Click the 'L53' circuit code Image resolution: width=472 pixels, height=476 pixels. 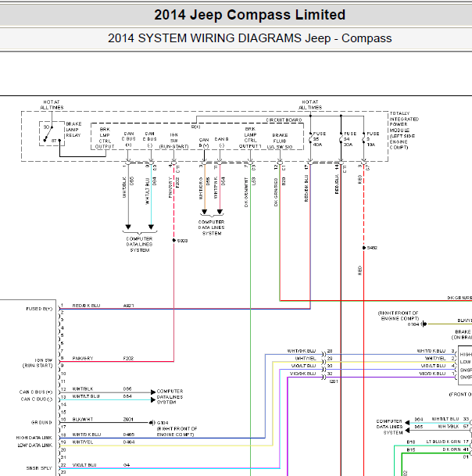(253, 181)
